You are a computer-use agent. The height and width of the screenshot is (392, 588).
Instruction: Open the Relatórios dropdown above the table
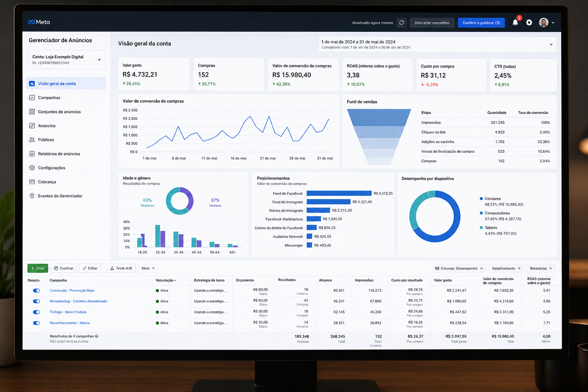tap(541, 268)
